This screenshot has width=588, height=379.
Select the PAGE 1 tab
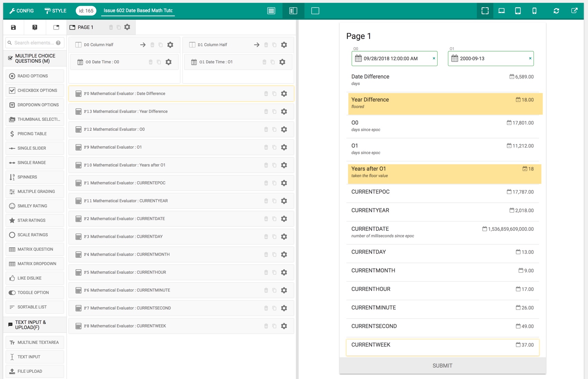pos(85,27)
